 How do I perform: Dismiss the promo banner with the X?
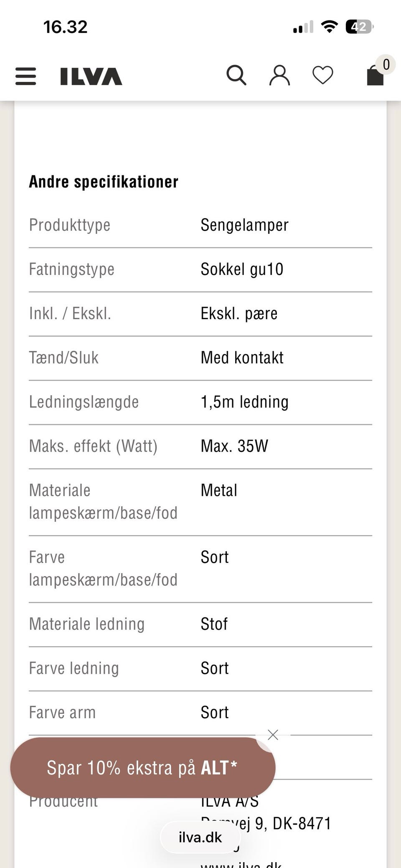pos(273,735)
